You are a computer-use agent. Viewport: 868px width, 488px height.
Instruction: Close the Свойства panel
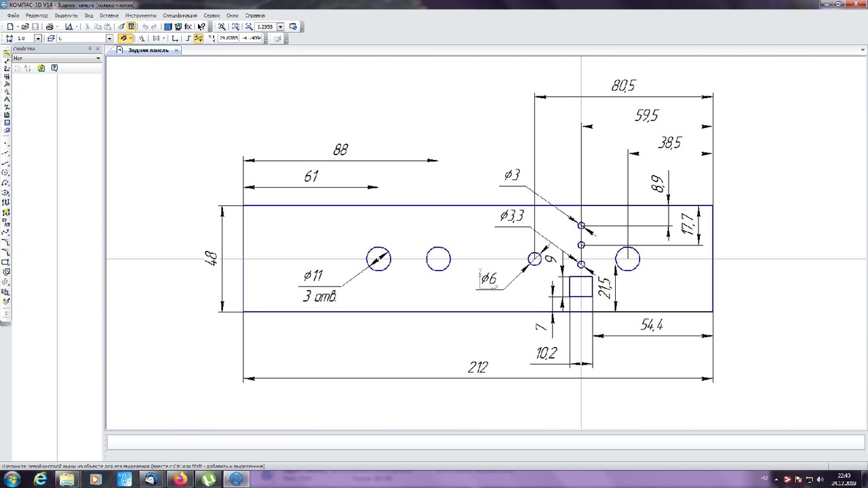pyautogui.click(x=98, y=49)
